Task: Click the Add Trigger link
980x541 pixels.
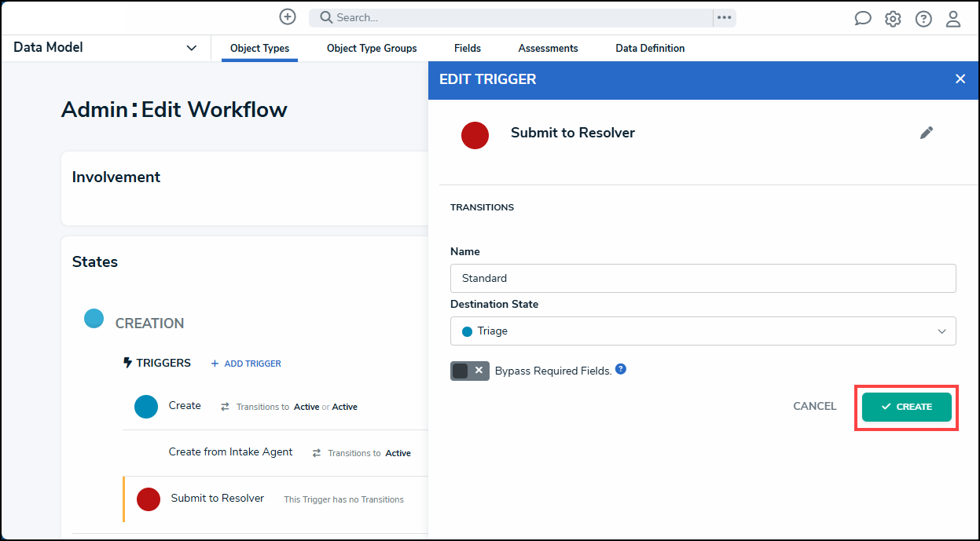Action: click(246, 364)
